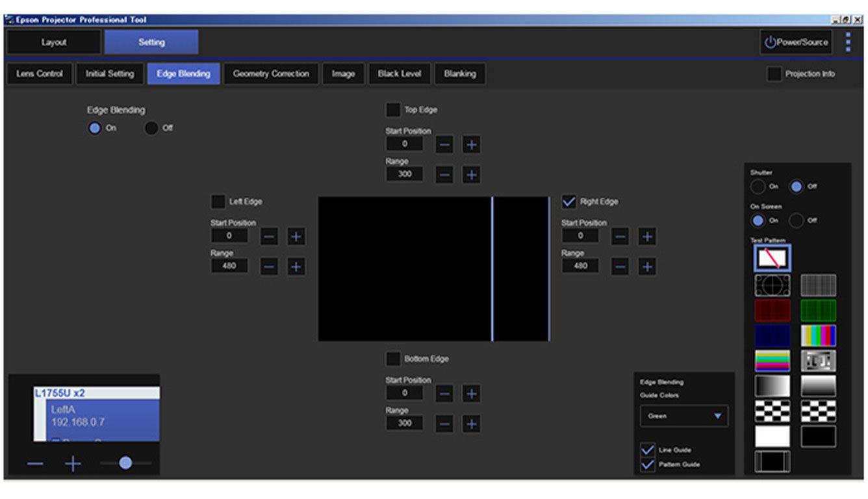Open the Guide Colors dropdown showing Green
The width and height of the screenshot is (868, 499).
point(683,416)
